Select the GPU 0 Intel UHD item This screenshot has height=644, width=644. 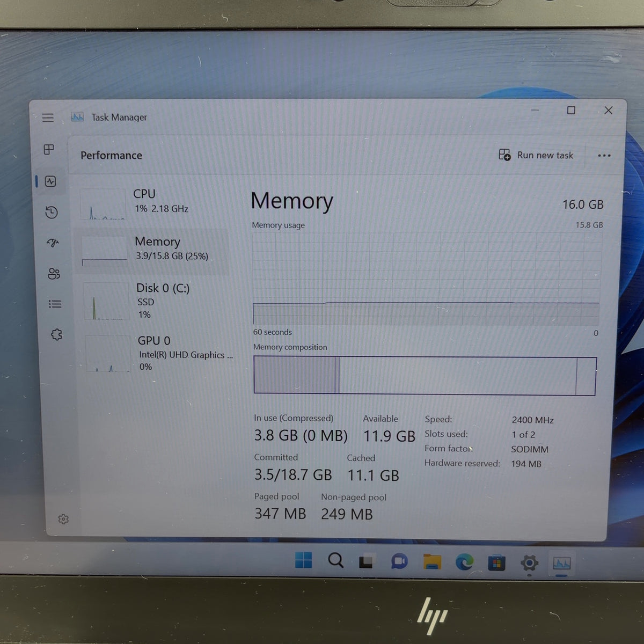point(157,353)
